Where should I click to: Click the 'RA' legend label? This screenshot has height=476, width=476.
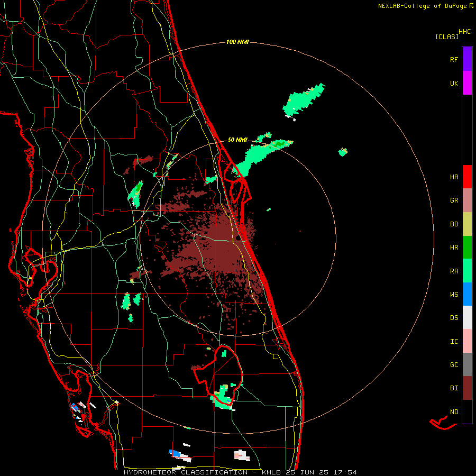(454, 271)
